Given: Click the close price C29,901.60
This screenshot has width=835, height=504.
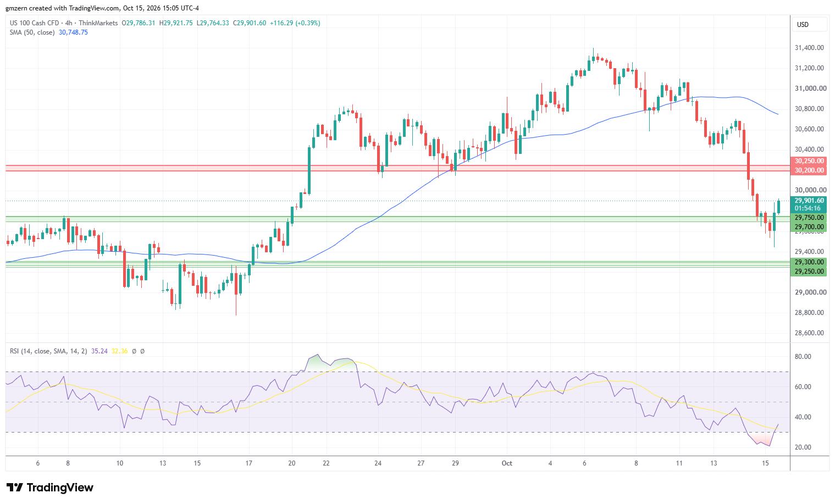Looking at the screenshot, I should tap(250, 23).
